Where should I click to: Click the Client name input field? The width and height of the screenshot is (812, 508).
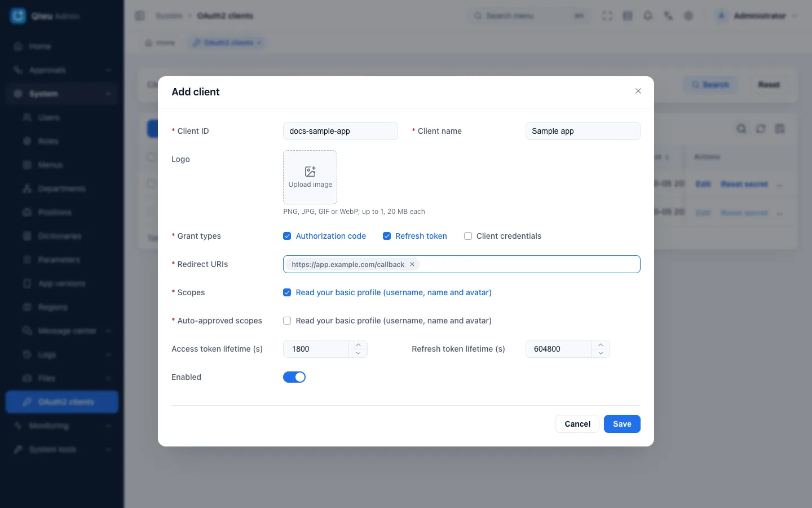(x=583, y=131)
